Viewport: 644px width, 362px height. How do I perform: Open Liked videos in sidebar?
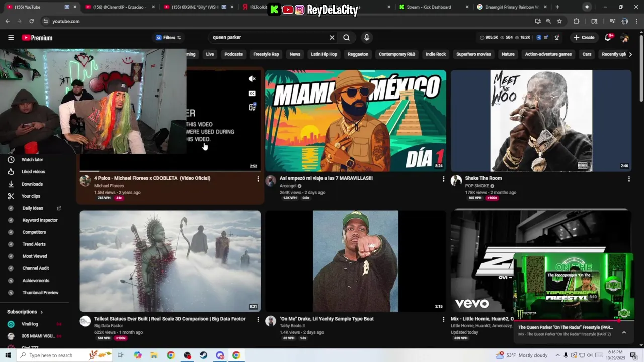(x=34, y=172)
